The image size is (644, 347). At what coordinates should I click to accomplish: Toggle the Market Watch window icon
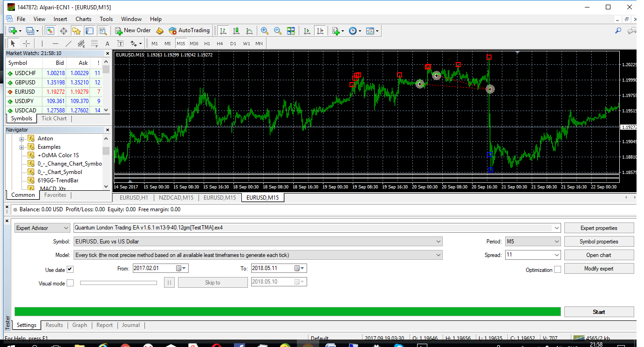pyautogui.click(x=50, y=31)
